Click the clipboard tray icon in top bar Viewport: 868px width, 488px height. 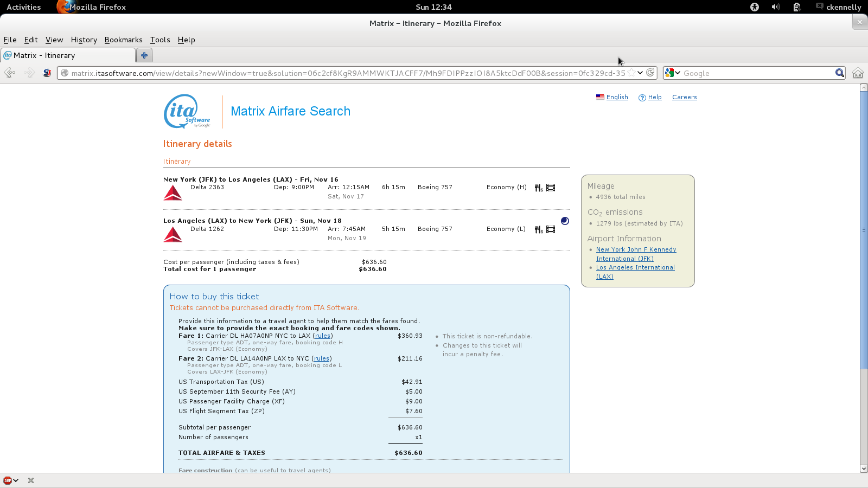point(796,7)
